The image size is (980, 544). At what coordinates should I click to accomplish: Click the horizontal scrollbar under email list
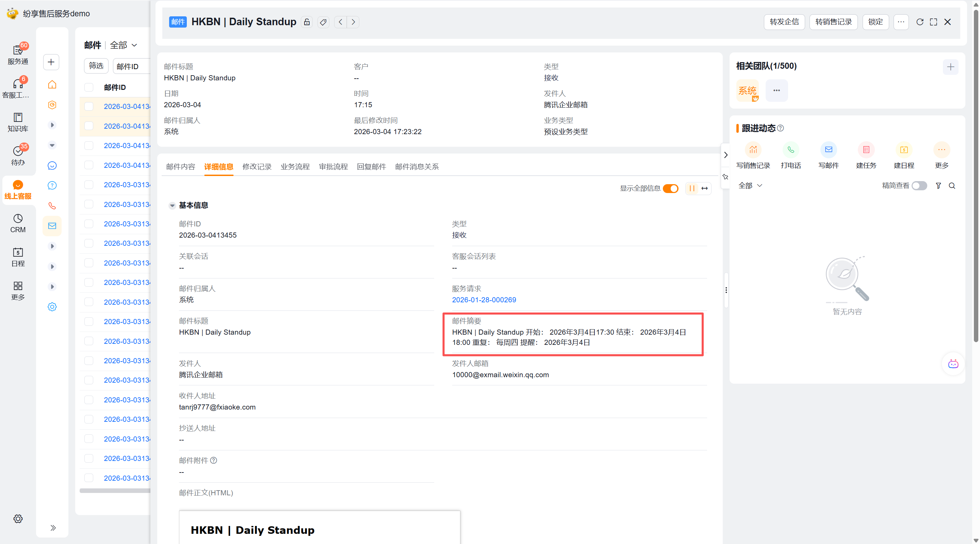tap(114, 491)
